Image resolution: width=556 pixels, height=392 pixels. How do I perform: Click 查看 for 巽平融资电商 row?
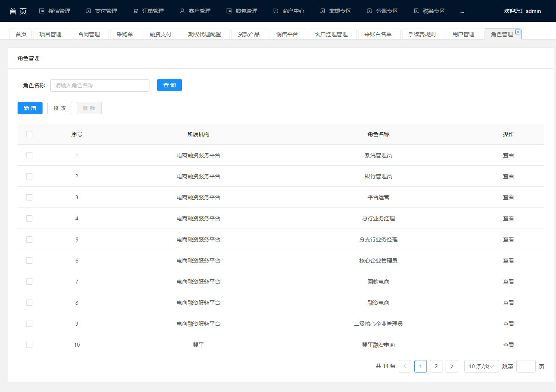click(508, 345)
